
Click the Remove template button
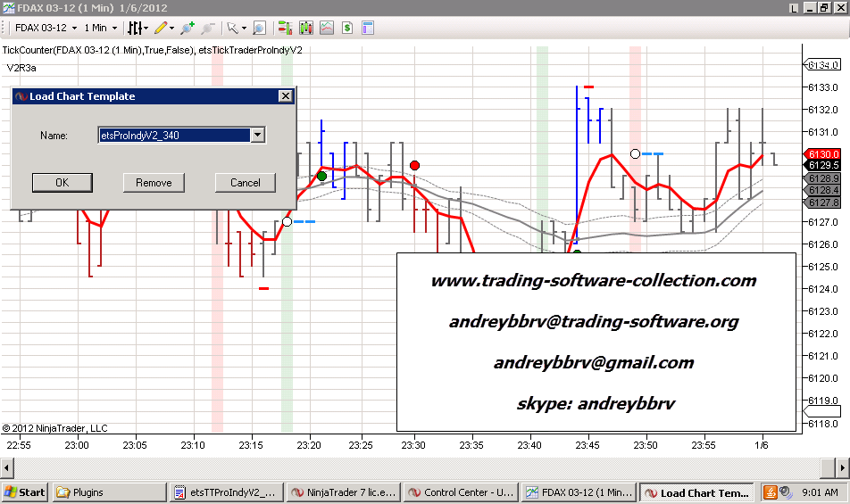154,183
